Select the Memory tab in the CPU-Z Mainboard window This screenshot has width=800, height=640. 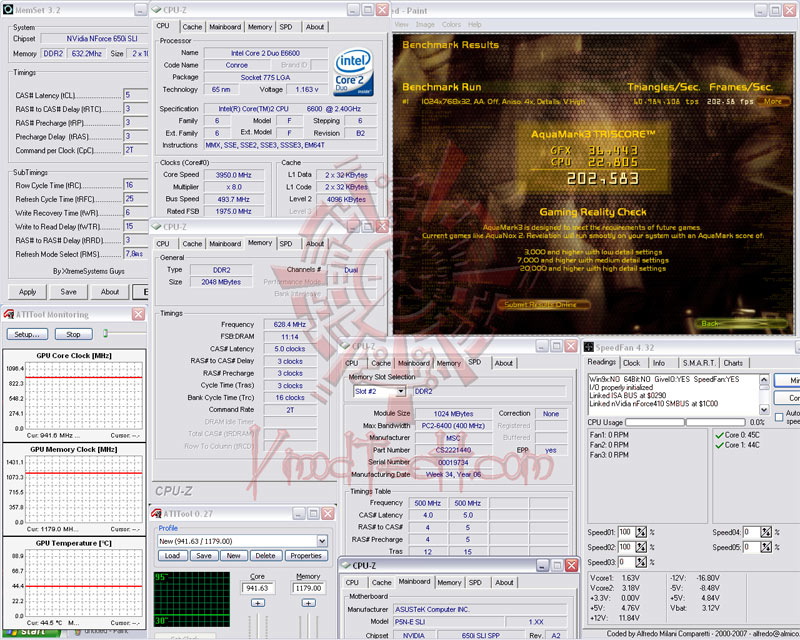tap(449, 582)
